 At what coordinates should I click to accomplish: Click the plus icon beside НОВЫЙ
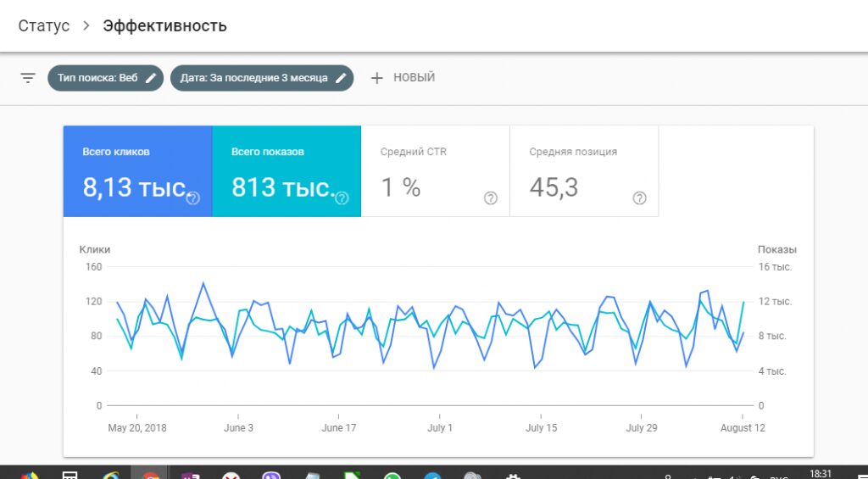pos(378,78)
